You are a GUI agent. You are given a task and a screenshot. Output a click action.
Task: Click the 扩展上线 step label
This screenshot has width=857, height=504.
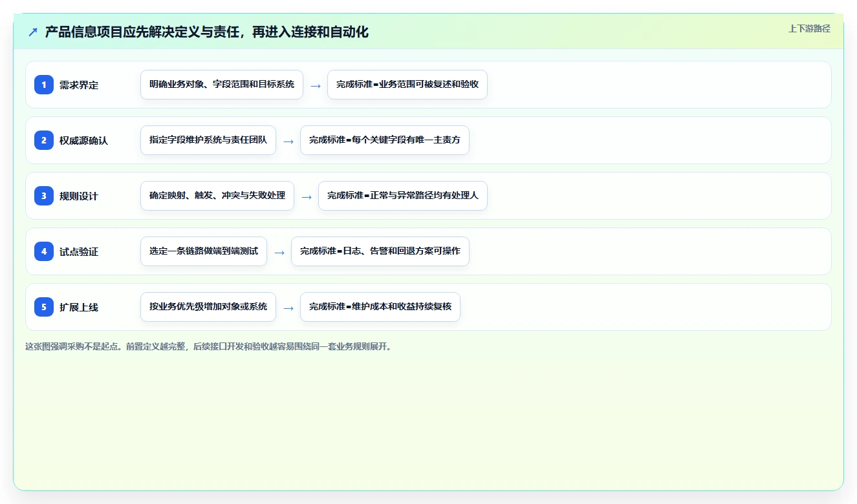click(79, 307)
